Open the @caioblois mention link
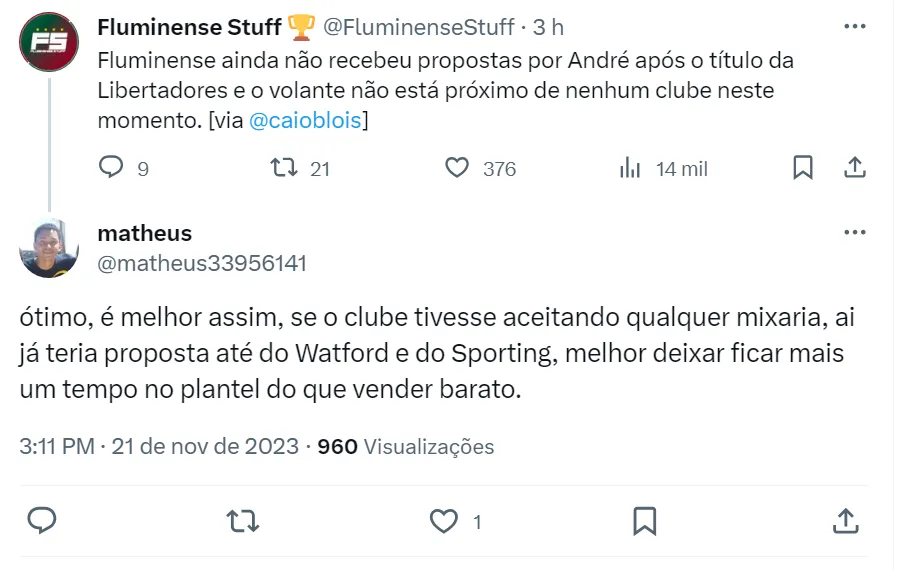Image resolution: width=905 pixels, height=570 pixels. pos(306,121)
